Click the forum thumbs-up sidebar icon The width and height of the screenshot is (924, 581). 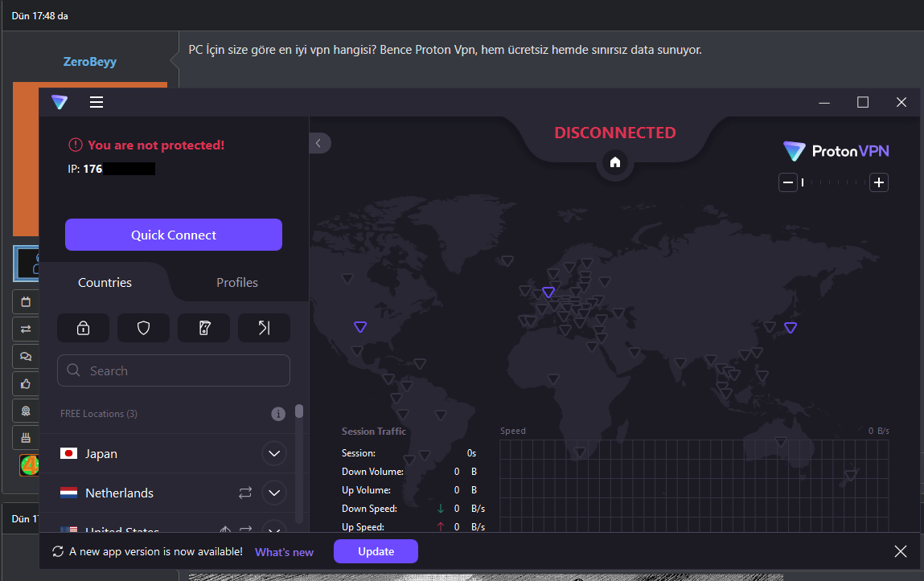(26, 384)
